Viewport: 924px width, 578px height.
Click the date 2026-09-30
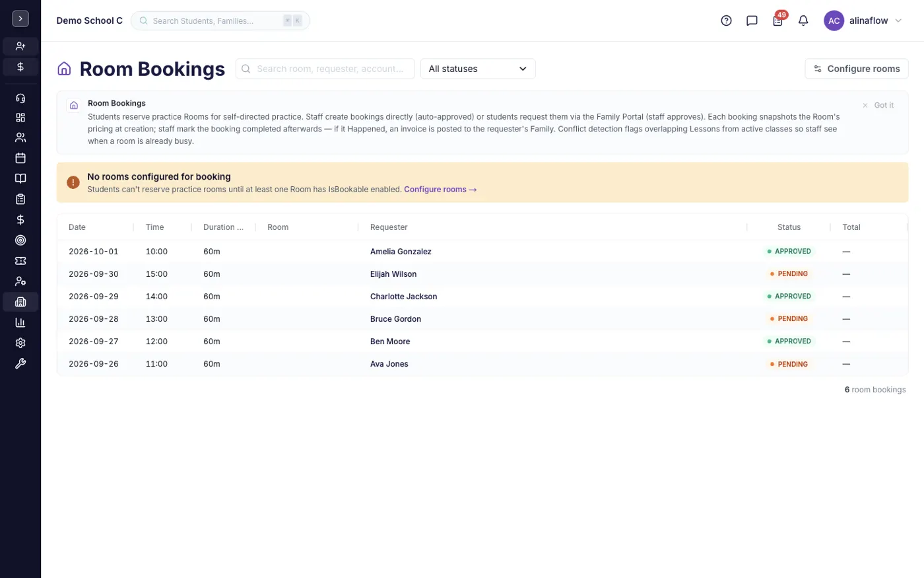tap(94, 273)
